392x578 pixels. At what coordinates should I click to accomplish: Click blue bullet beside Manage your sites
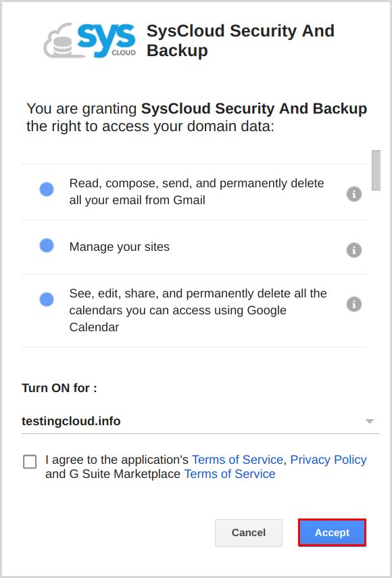47,245
